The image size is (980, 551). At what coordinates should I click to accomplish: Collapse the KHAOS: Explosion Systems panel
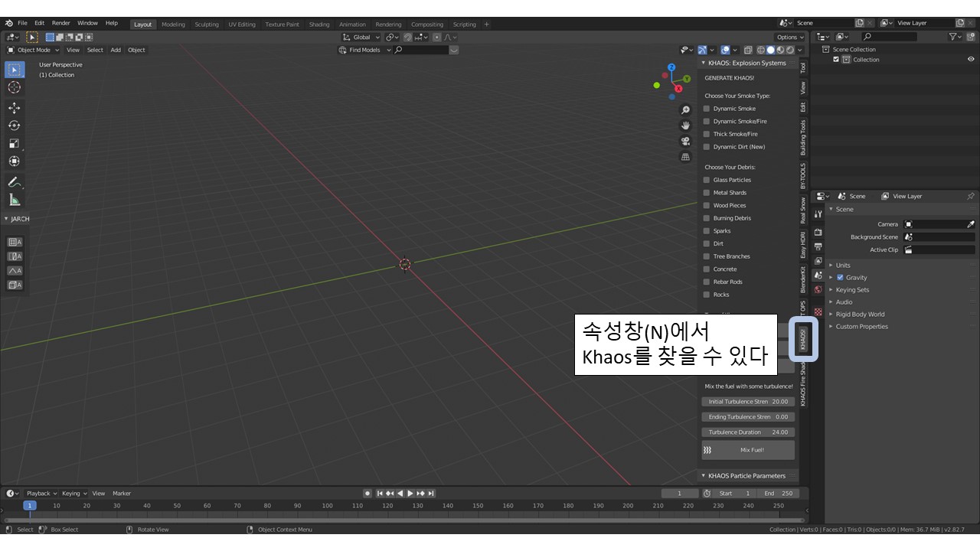pos(704,63)
